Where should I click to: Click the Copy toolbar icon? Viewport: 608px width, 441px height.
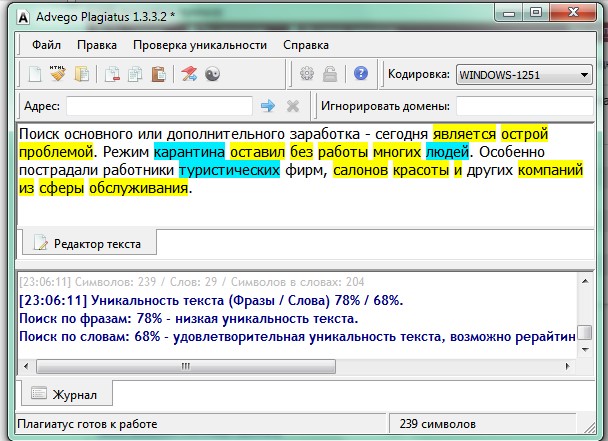[135, 74]
